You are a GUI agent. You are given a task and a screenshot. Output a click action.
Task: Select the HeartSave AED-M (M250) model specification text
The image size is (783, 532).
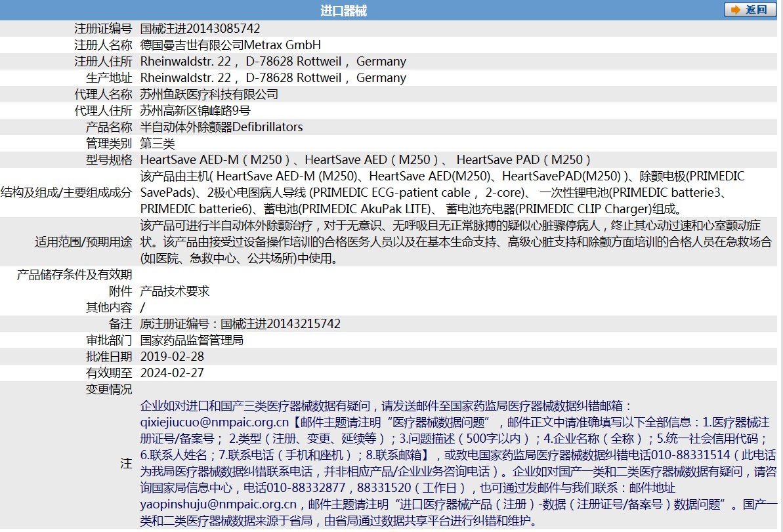(366, 159)
